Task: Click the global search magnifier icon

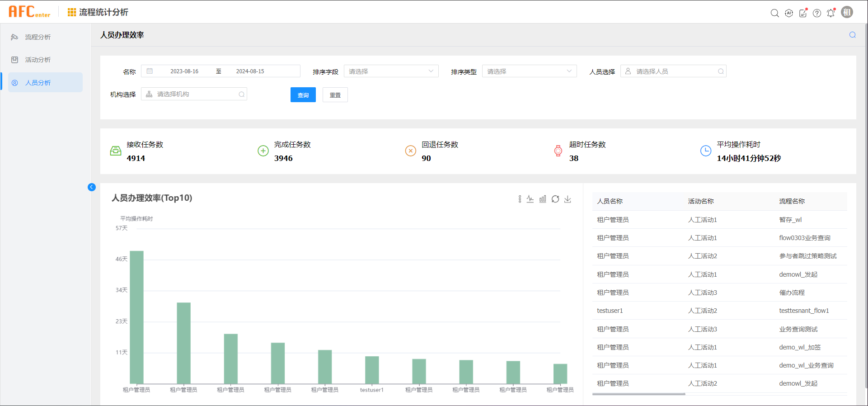Action: click(774, 13)
